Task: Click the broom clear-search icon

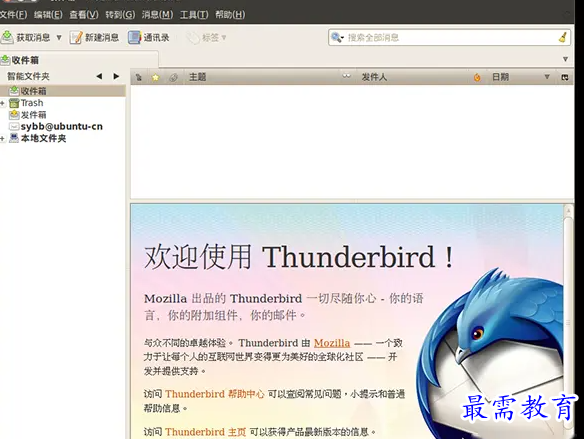Action: pos(563,37)
